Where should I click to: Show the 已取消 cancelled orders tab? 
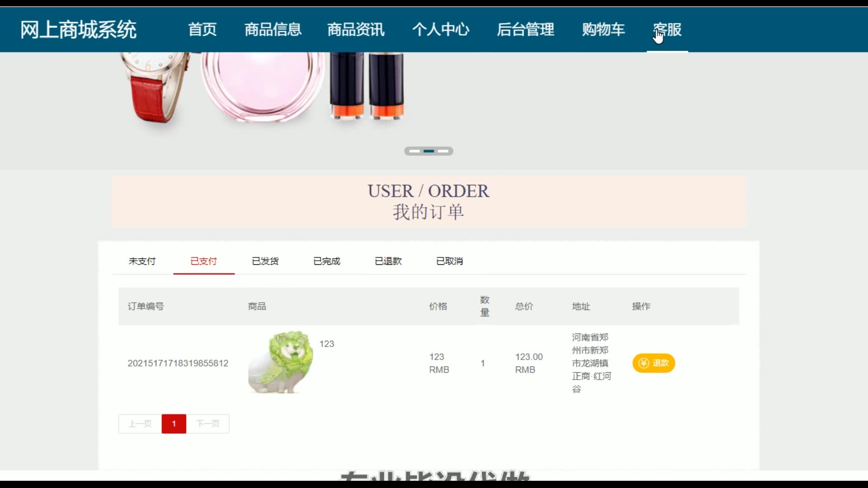pos(449,261)
